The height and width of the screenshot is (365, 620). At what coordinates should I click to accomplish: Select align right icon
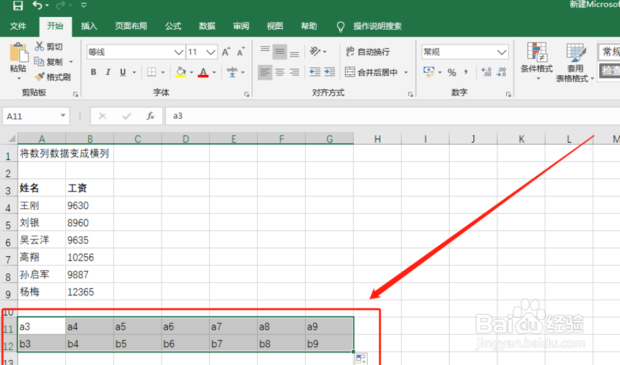point(294,72)
